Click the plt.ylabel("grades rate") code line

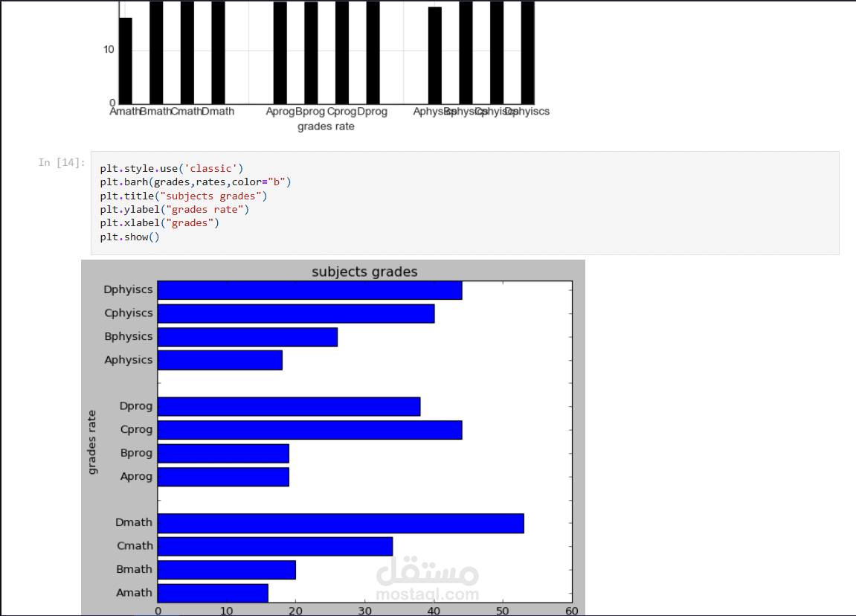click(174, 209)
